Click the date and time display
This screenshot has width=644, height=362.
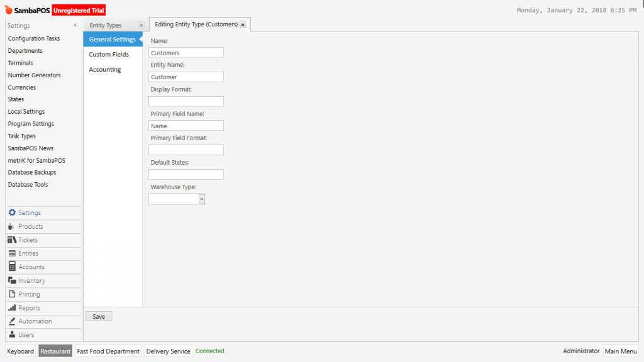pyautogui.click(x=576, y=10)
